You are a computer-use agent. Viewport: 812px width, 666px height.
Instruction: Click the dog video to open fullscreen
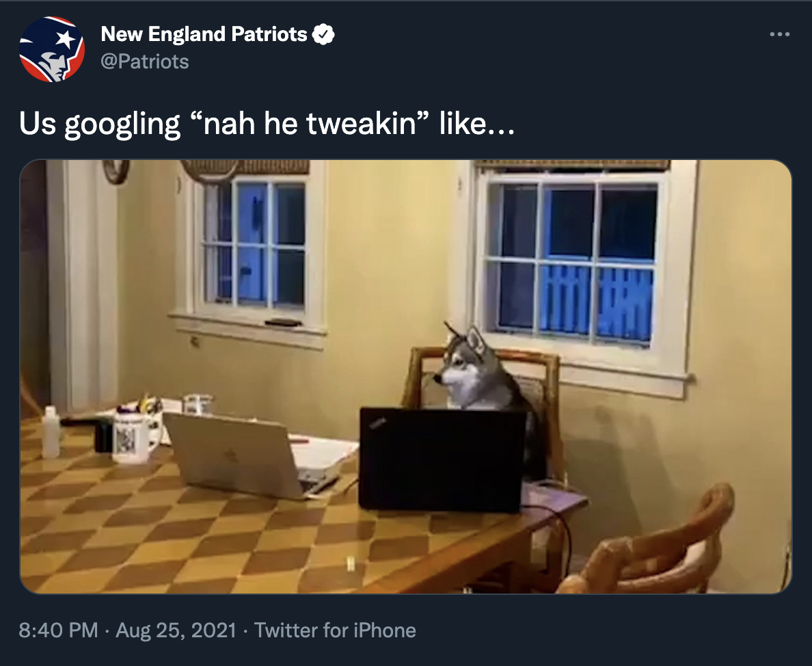coord(406,376)
